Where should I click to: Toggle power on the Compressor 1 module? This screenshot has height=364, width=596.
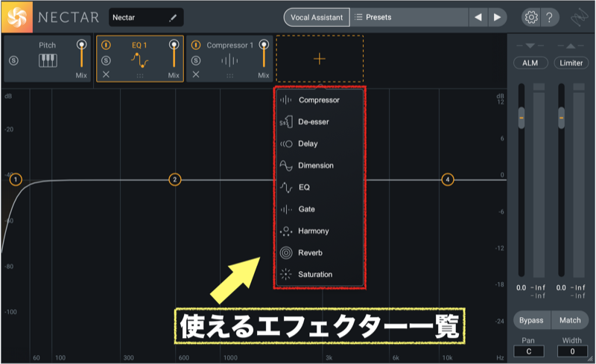click(196, 45)
